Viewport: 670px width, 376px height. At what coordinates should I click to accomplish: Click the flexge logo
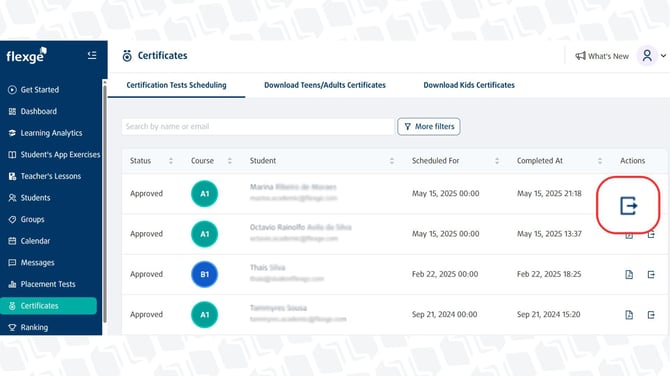point(26,56)
